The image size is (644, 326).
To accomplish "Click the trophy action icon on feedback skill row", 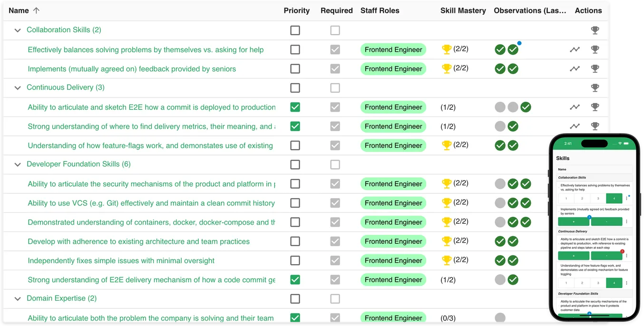I will [x=595, y=68].
